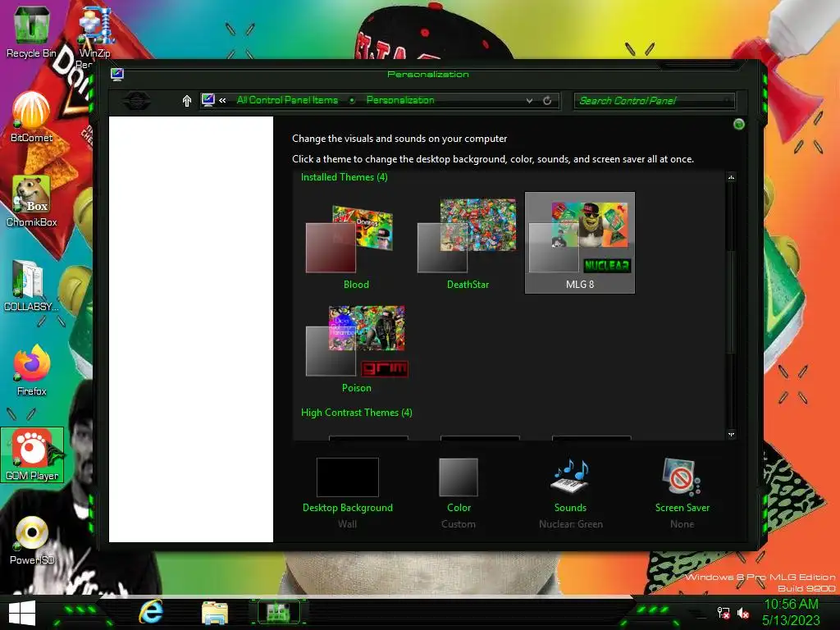Click the All Control Panel Items breadcrumb
The width and height of the screenshot is (840, 630).
coord(287,100)
